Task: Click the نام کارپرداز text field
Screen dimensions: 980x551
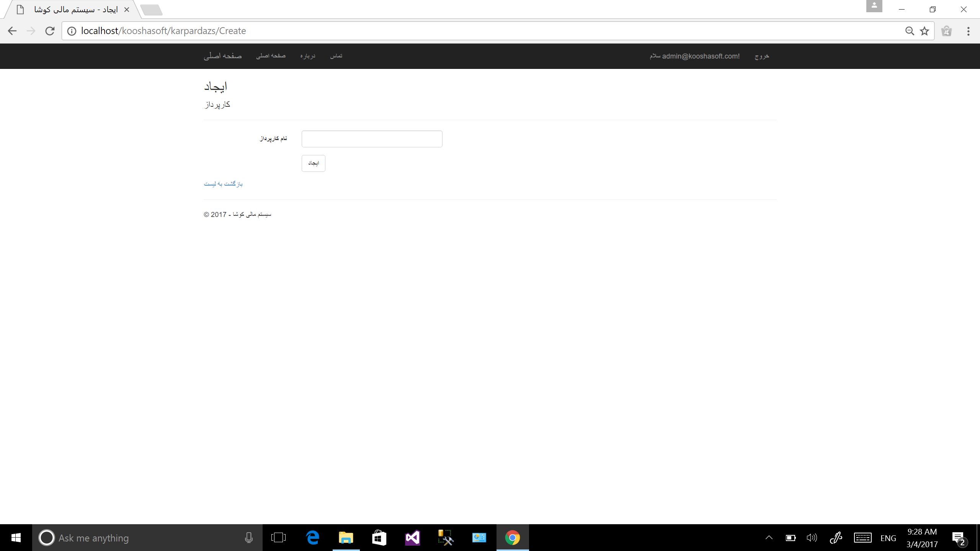Action: [372, 139]
